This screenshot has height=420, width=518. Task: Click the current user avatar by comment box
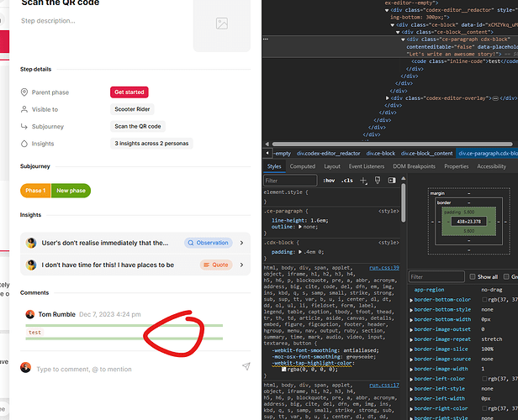26,367
